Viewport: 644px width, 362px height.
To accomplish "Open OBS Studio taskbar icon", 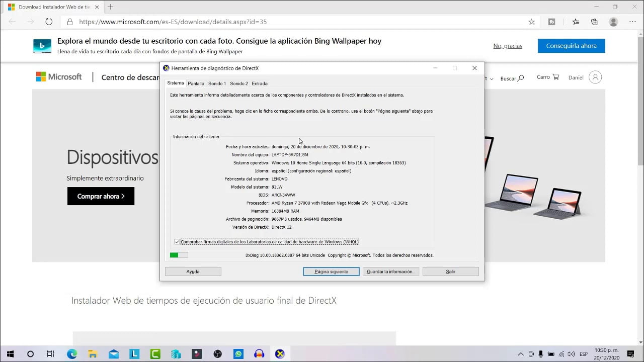I will coord(217,354).
